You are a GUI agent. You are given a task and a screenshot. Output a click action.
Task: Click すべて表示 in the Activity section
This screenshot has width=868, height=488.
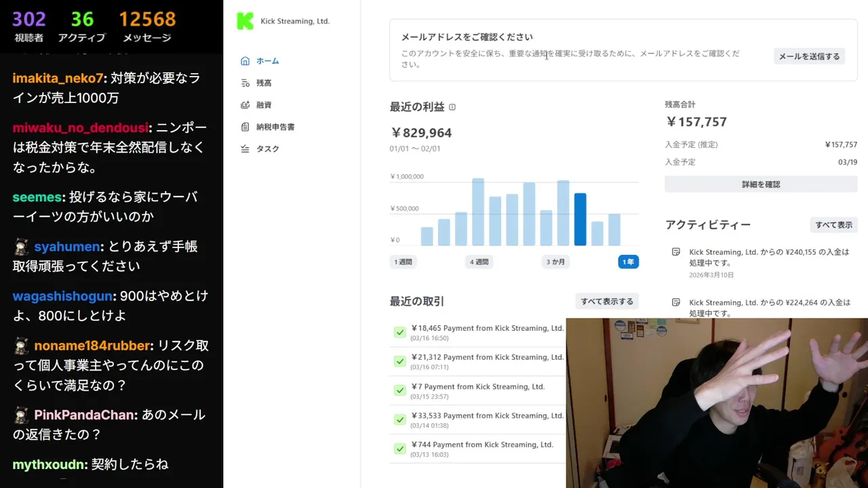point(833,225)
